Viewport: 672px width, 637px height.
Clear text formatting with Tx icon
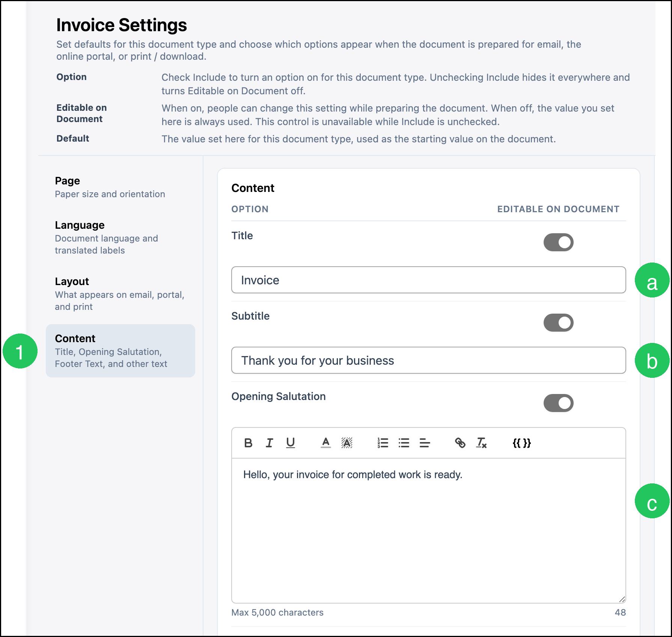point(481,443)
